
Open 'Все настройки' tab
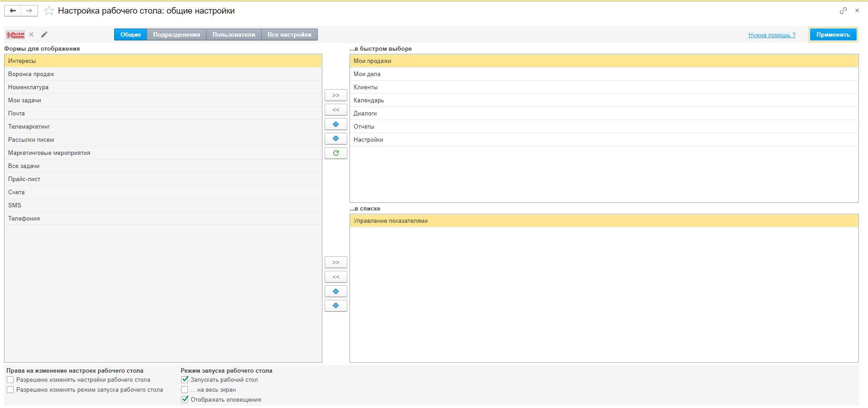[x=289, y=34]
